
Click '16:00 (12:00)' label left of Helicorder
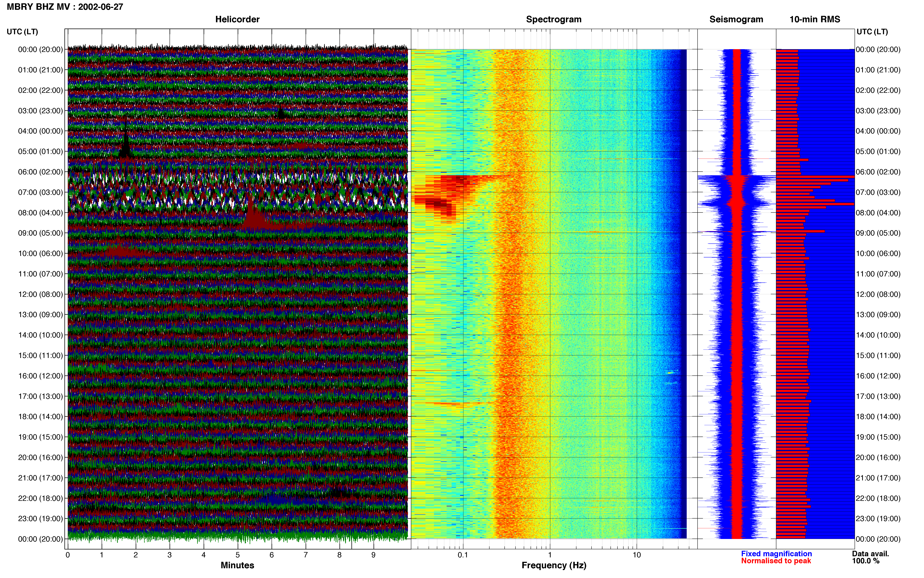click(41, 376)
